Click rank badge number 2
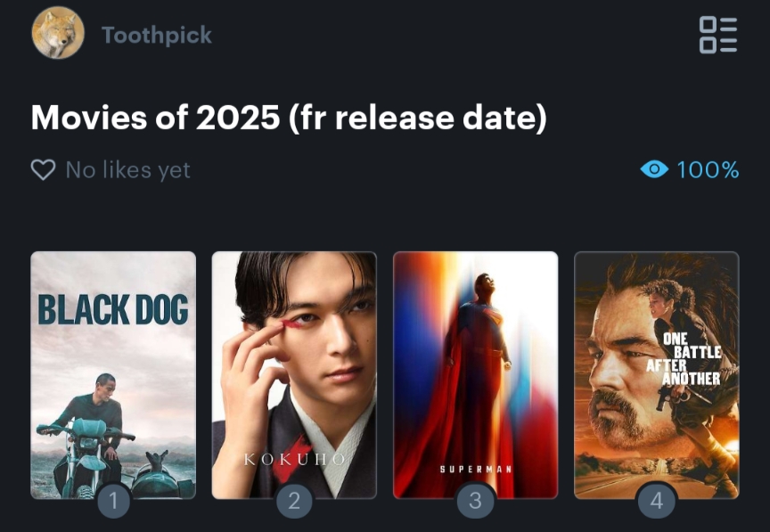This screenshot has width=770, height=532. point(294,501)
